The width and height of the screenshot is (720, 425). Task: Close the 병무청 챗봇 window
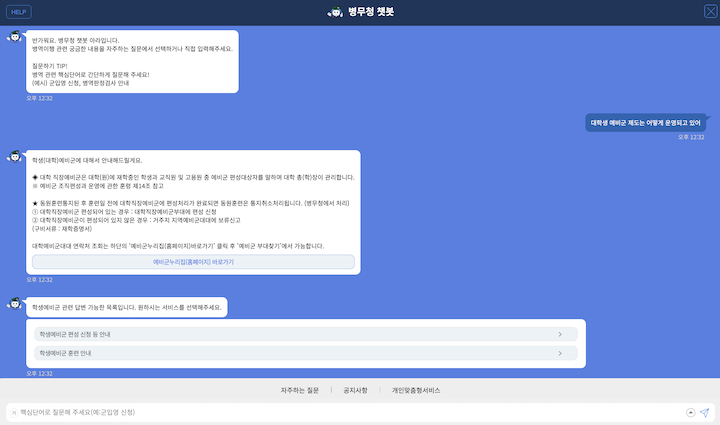click(710, 11)
